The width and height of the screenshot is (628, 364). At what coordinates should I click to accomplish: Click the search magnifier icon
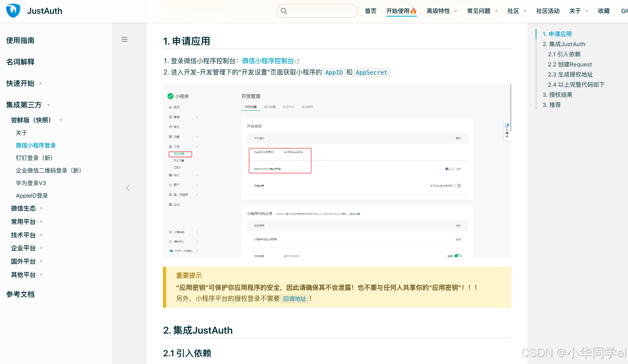[284, 11]
